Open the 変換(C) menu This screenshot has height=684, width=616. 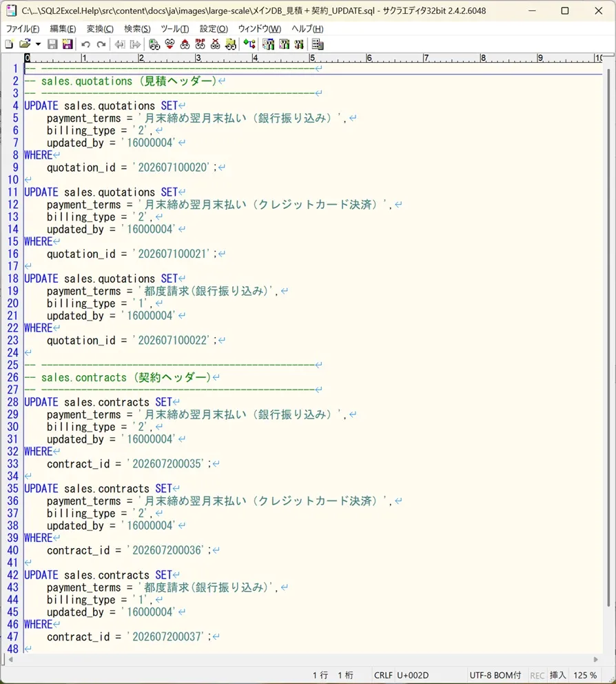coord(100,29)
